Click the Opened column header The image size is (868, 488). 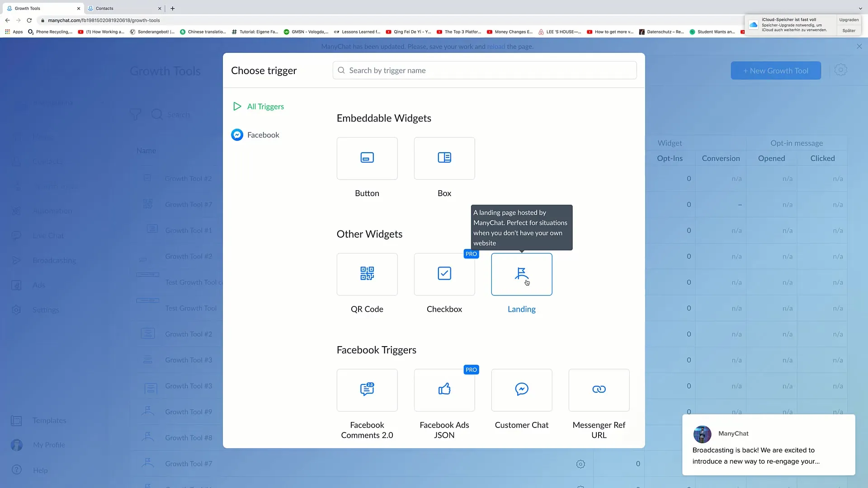[771, 159]
